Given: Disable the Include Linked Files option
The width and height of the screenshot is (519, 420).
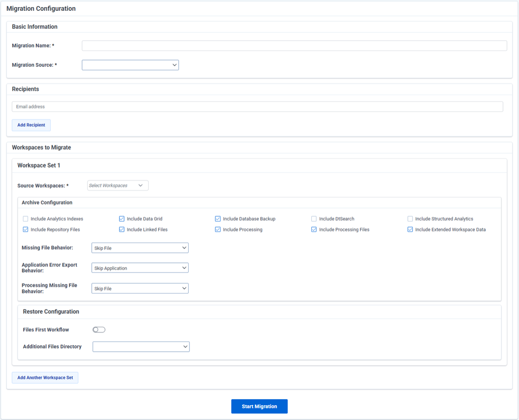Looking at the screenshot, I should pyautogui.click(x=122, y=229).
